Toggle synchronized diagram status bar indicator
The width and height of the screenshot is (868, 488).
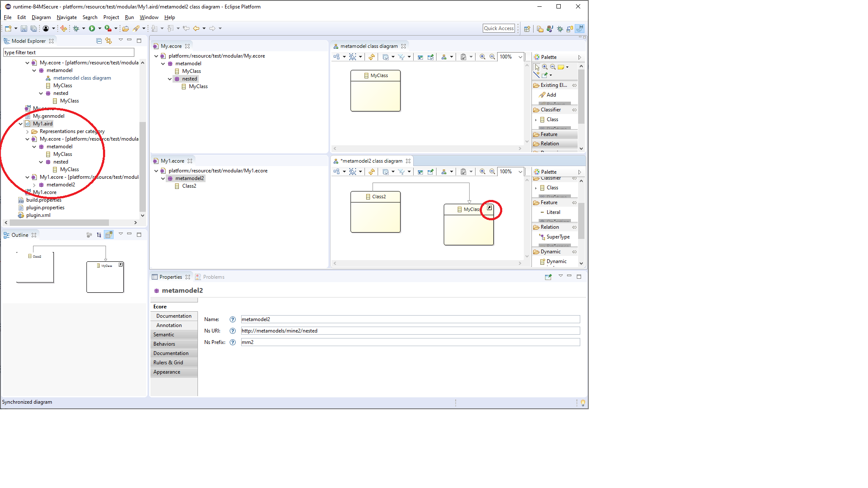click(27, 401)
